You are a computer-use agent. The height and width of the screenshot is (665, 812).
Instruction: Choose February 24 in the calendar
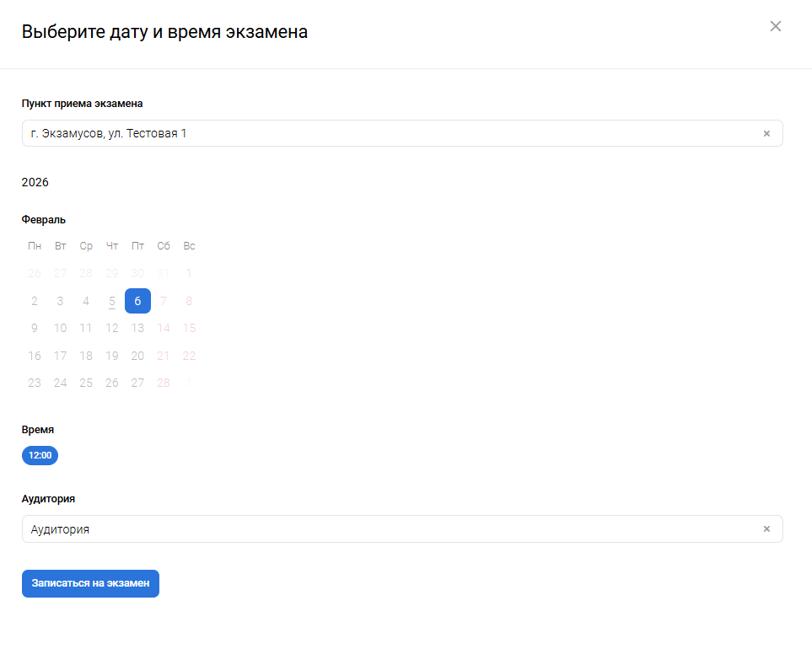tap(60, 383)
